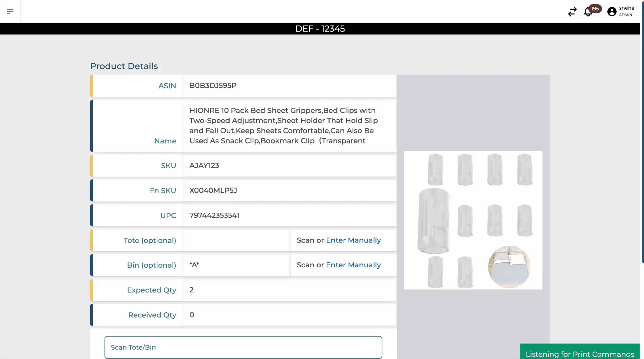The width and height of the screenshot is (644, 359).
Task: Click the Fn SKU value X0040MLP5J
Action: [x=213, y=190]
